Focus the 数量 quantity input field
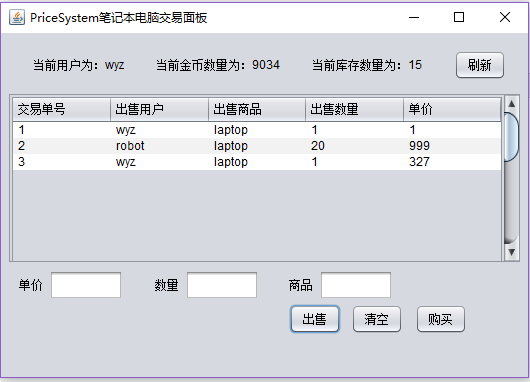This screenshot has width=530, height=382. pos(222,285)
